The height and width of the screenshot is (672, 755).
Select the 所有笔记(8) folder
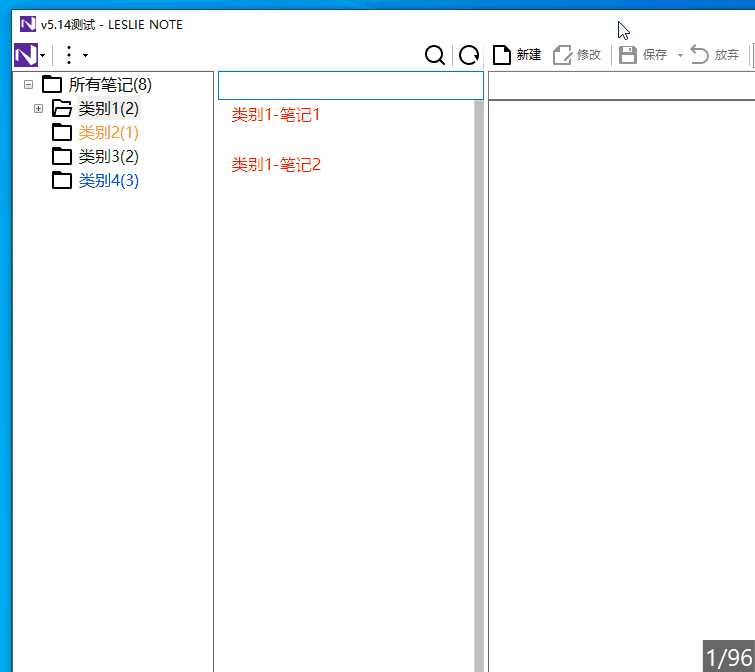(x=110, y=85)
